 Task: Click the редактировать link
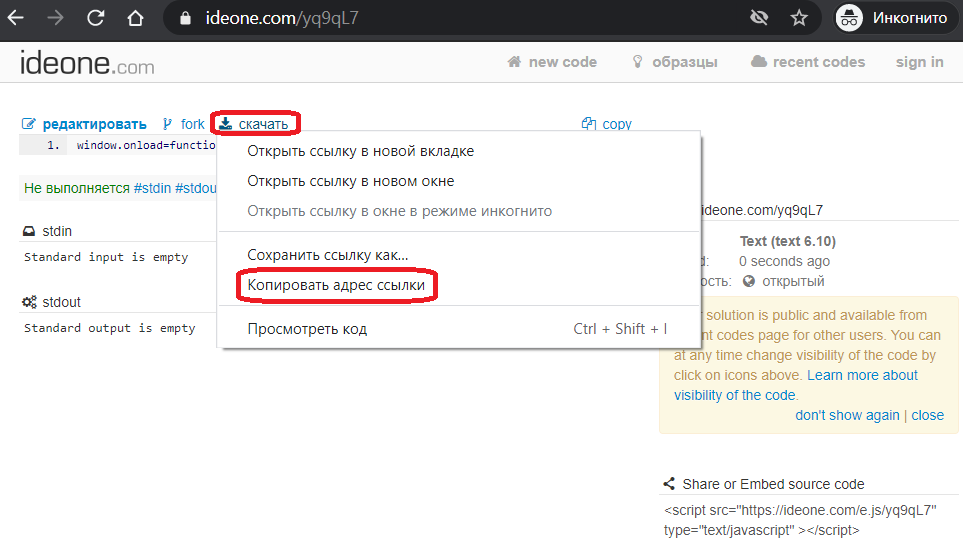[x=95, y=125]
